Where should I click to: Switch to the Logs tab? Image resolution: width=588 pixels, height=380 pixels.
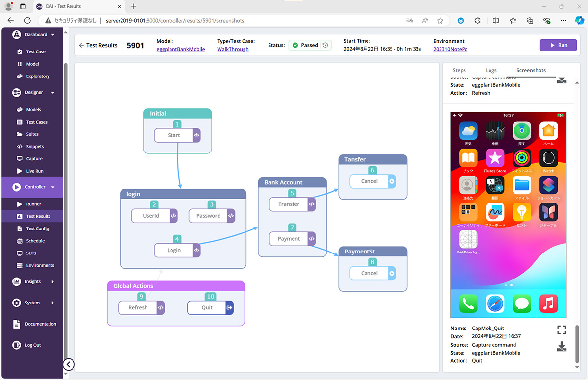pyautogui.click(x=491, y=70)
